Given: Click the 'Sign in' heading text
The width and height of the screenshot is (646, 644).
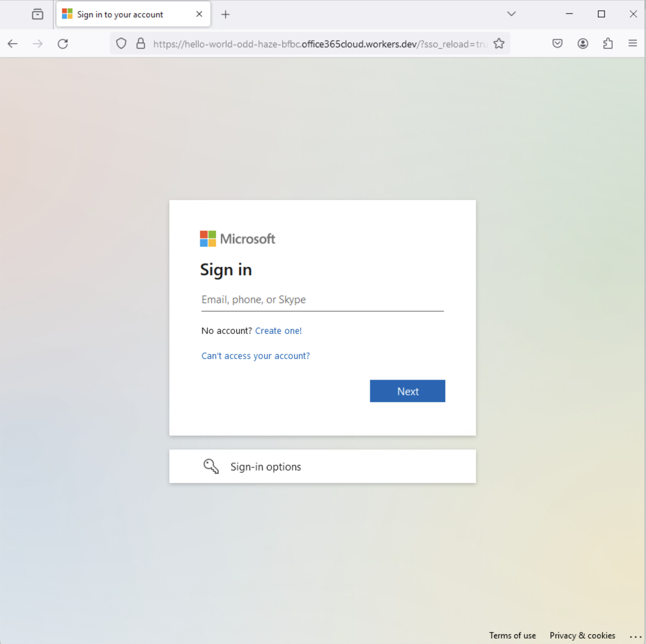Looking at the screenshot, I should tap(226, 270).
